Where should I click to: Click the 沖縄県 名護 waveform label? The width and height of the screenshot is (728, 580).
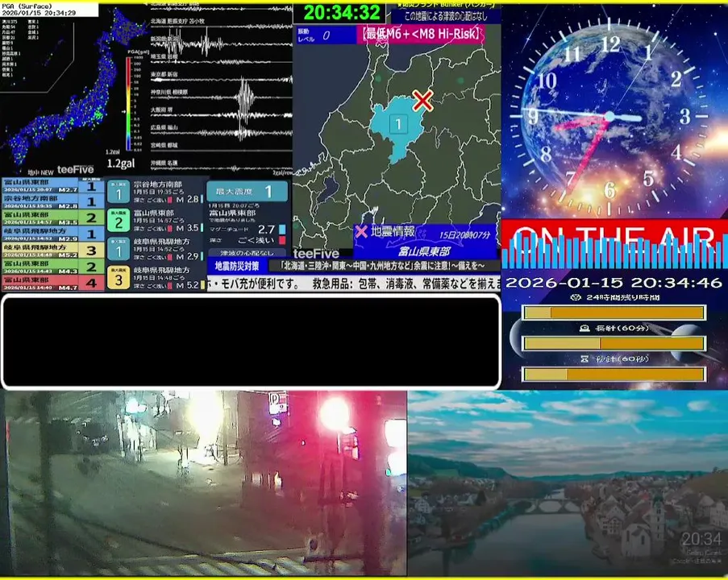click(164, 163)
